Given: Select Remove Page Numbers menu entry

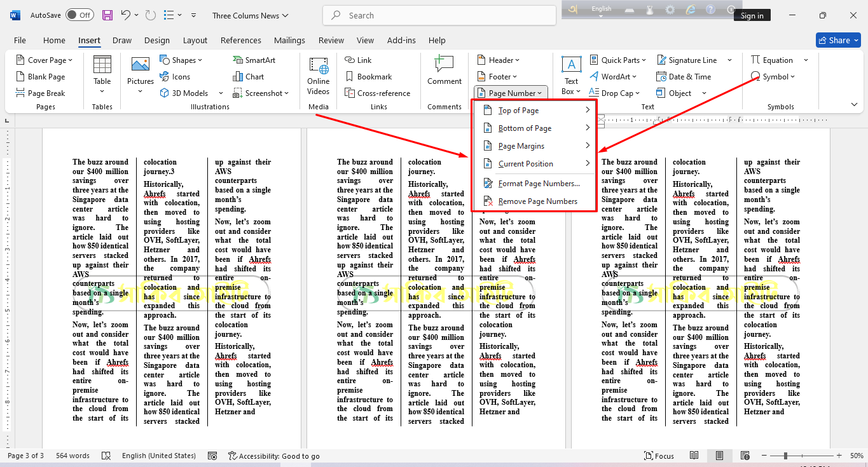Looking at the screenshot, I should pos(537,201).
